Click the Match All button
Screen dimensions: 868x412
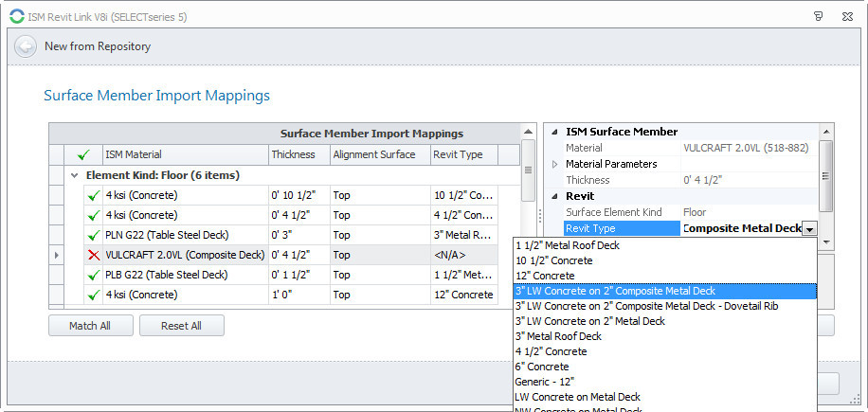91,326
